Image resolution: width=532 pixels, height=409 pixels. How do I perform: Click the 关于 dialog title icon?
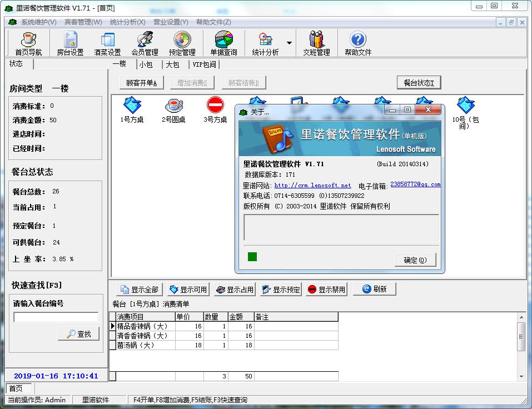pos(243,112)
